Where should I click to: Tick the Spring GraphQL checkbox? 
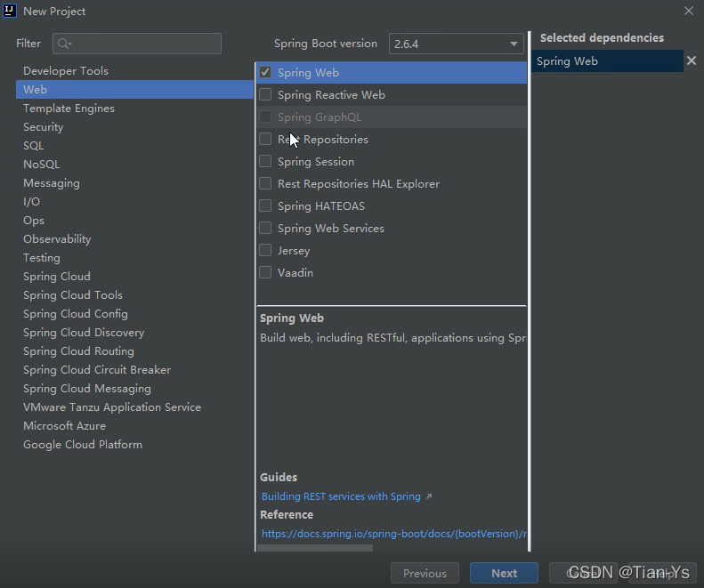click(265, 117)
